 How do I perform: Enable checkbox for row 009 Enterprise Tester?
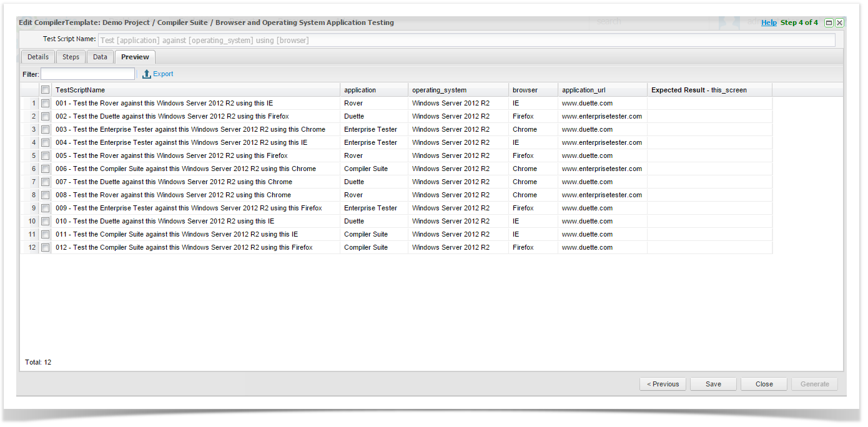tap(46, 209)
